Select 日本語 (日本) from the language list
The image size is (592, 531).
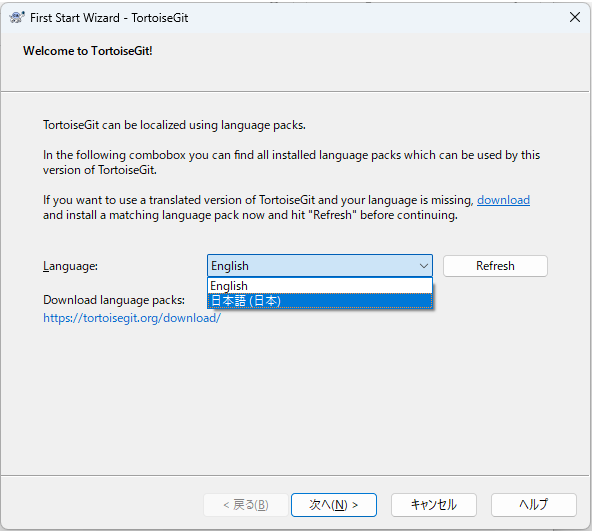click(x=319, y=301)
